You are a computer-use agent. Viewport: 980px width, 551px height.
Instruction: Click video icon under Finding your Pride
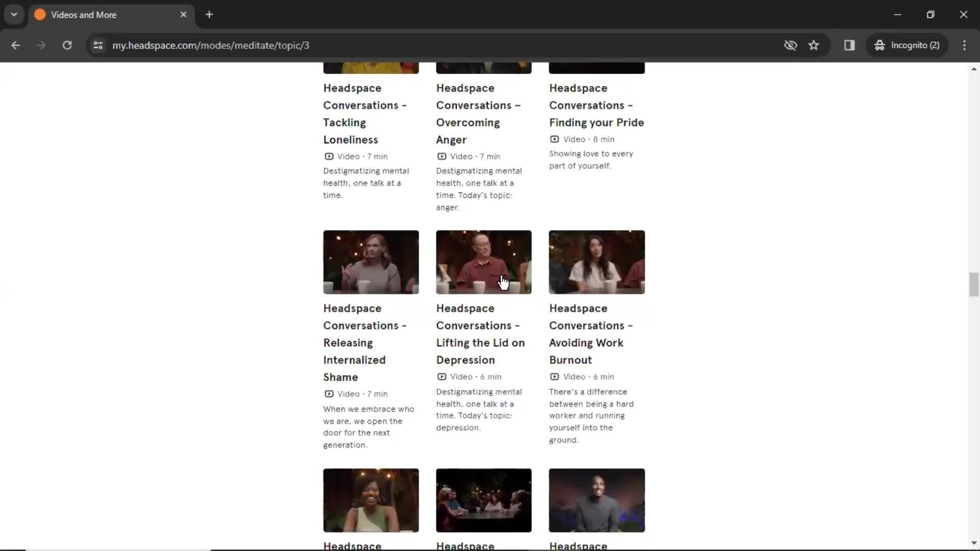[554, 139]
